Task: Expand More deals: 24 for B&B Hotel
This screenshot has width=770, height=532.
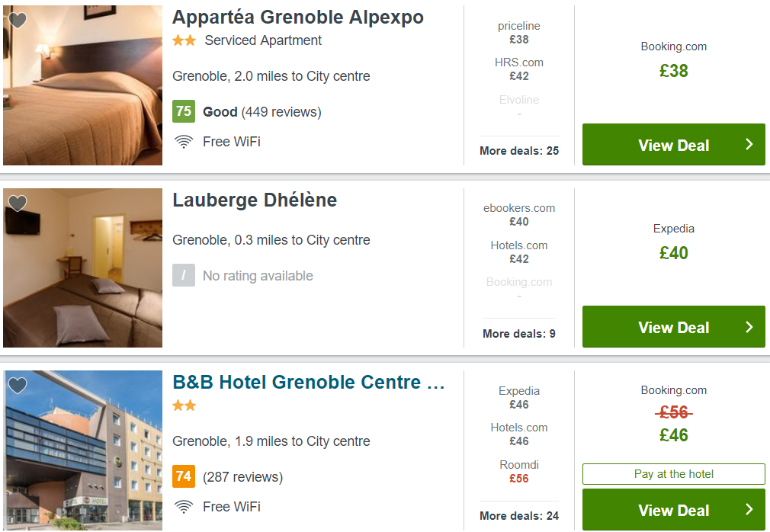Action: click(519, 516)
